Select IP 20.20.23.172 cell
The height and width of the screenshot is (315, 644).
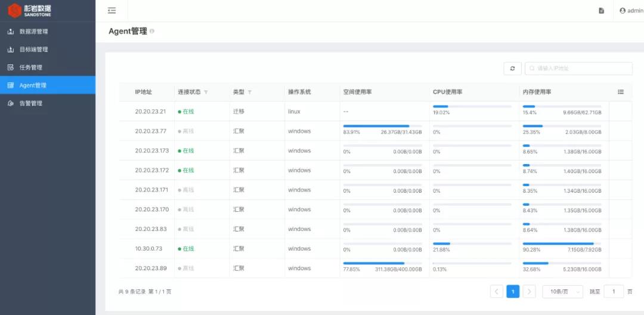click(152, 170)
